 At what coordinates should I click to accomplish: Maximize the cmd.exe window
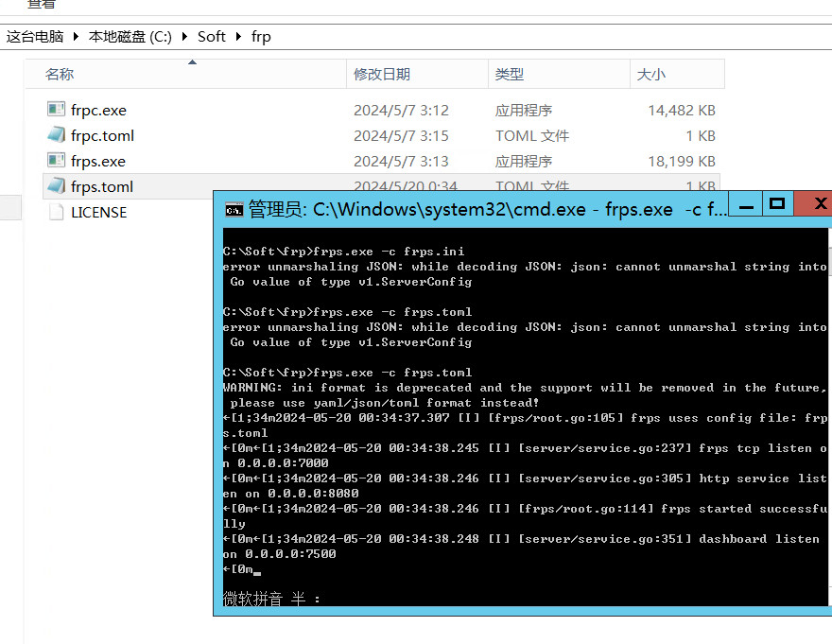point(777,204)
